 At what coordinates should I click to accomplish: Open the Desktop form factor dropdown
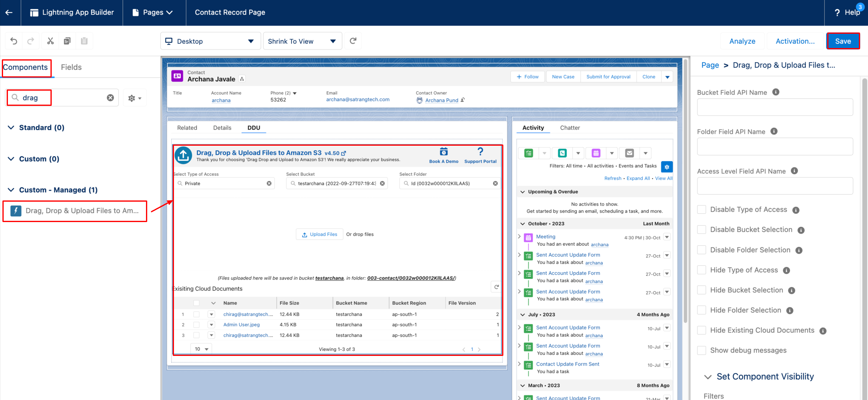[x=210, y=41]
